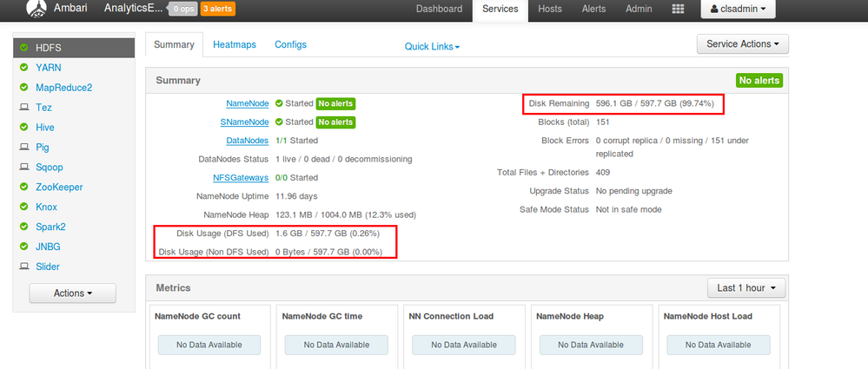Click the green check icon beside YARN
Image resolution: width=868 pixels, height=369 pixels.
click(23, 68)
